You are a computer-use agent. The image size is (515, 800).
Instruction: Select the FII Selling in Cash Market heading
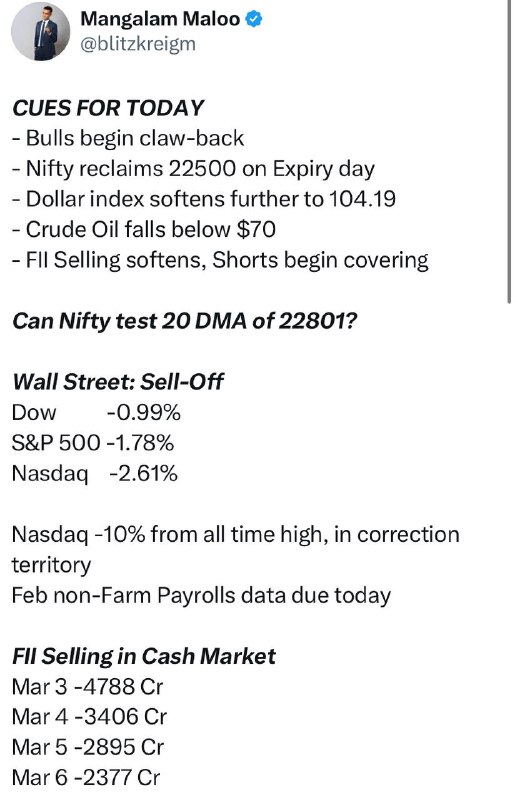(143, 656)
